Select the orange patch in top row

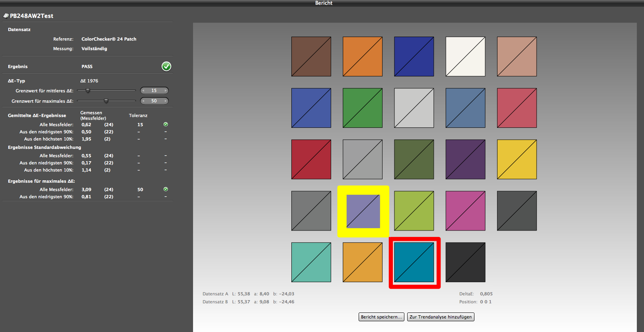coord(363,57)
